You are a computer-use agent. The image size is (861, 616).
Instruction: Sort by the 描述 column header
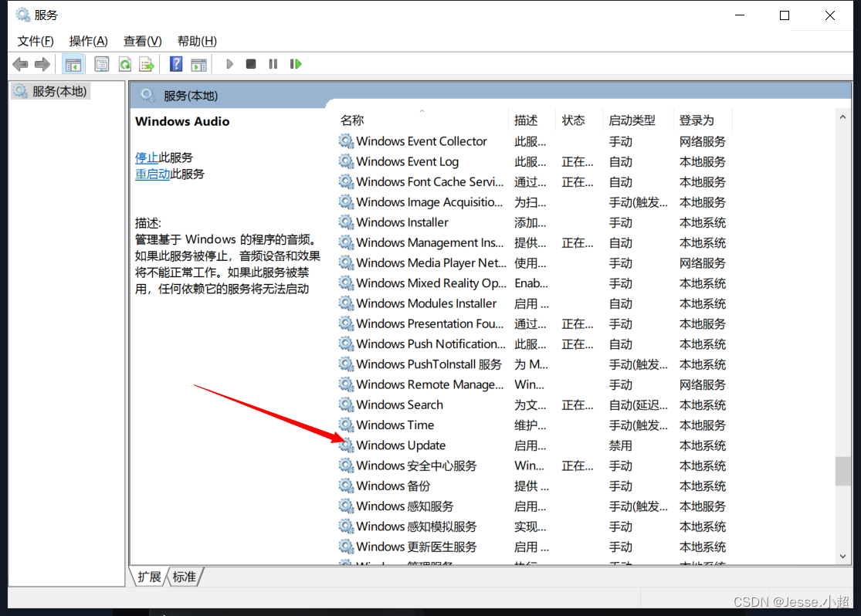(531, 120)
